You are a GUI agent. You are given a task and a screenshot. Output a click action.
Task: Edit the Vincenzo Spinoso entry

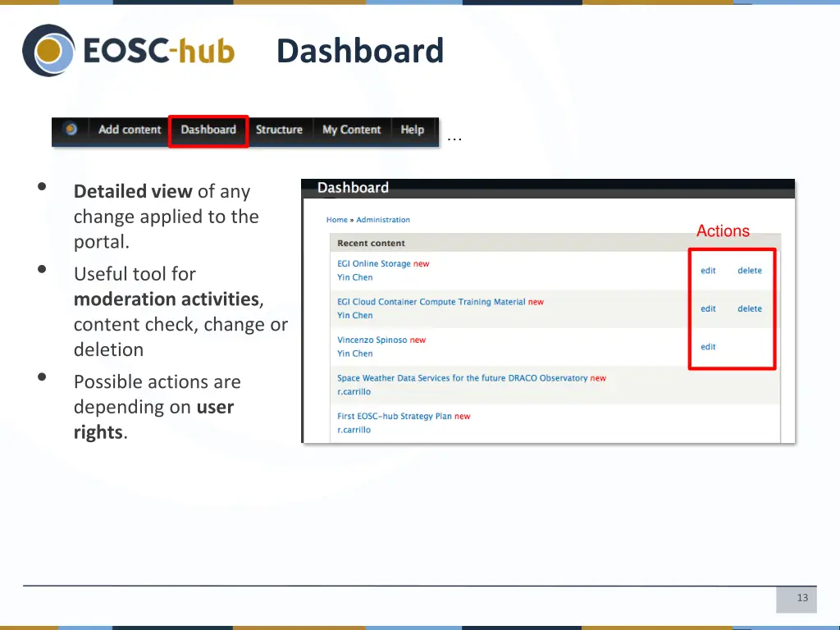708,347
